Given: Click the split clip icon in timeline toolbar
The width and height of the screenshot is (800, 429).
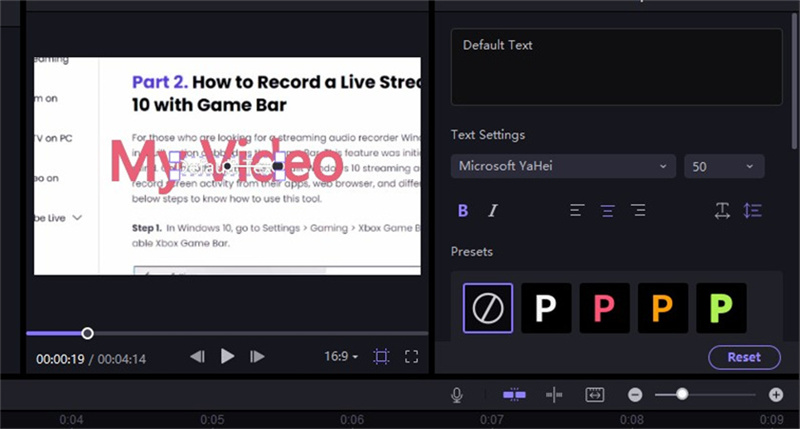Looking at the screenshot, I should point(554,395).
